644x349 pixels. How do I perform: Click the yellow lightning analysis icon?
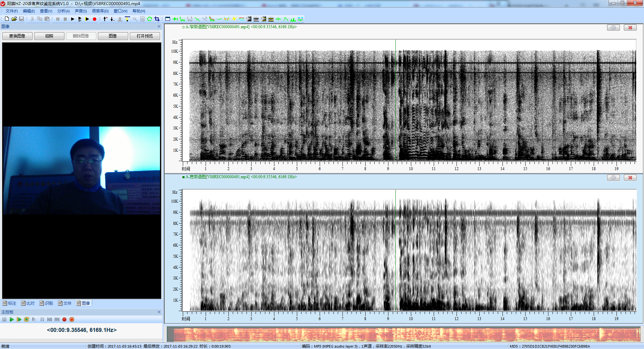coord(234,19)
